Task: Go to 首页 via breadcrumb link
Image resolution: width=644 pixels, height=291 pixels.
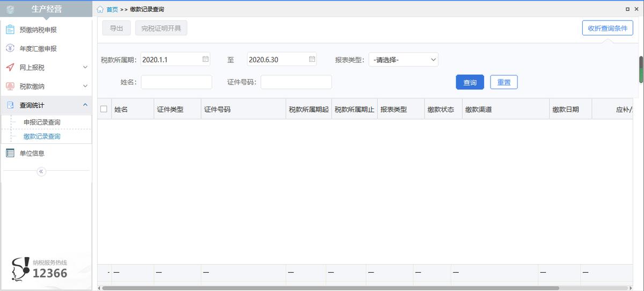Action: pos(112,9)
